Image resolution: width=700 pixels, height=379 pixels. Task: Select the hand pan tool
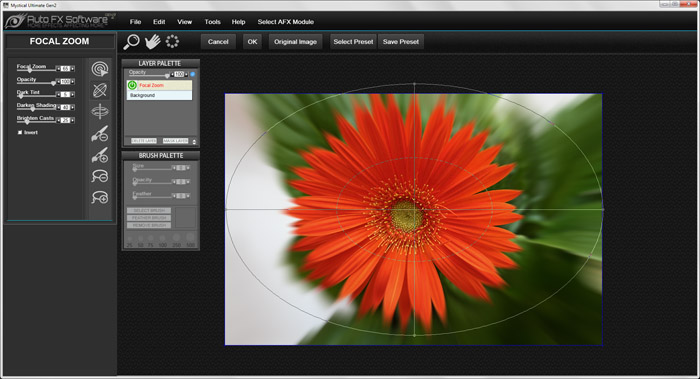152,42
